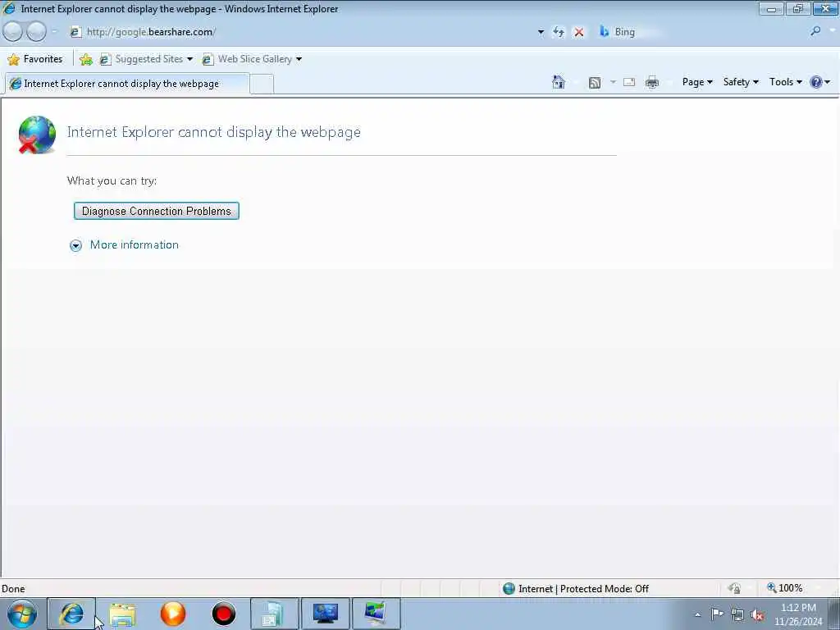Open the 100% zoom level control
Viewport: 840px width, 630px height.
[785, 588]
